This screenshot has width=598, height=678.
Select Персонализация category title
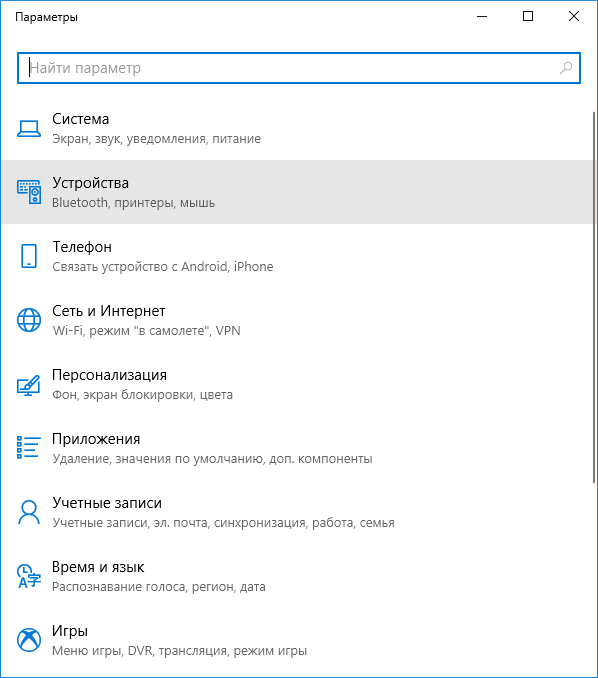[x=109, y=375]
